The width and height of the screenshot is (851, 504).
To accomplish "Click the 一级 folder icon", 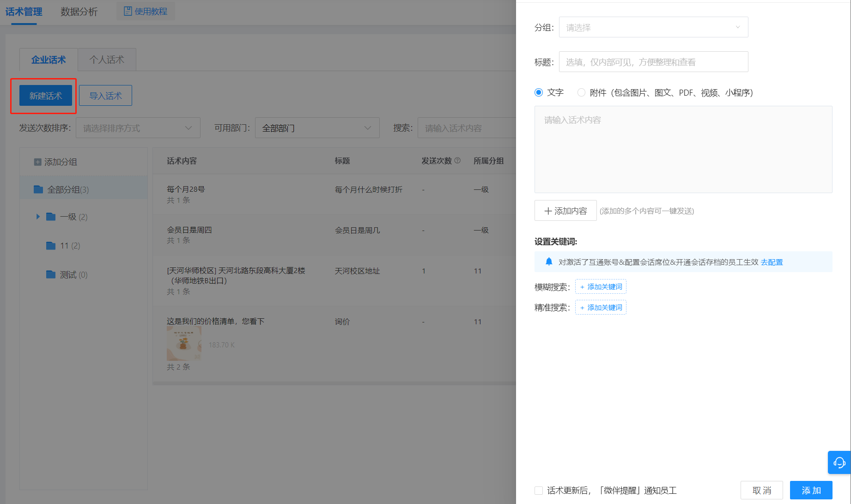I will [51, 217].
